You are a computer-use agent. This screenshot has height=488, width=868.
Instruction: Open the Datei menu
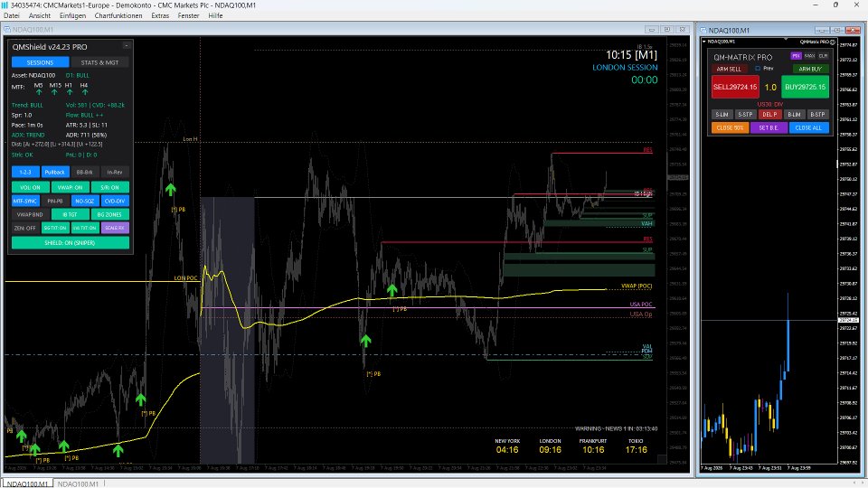11,15
